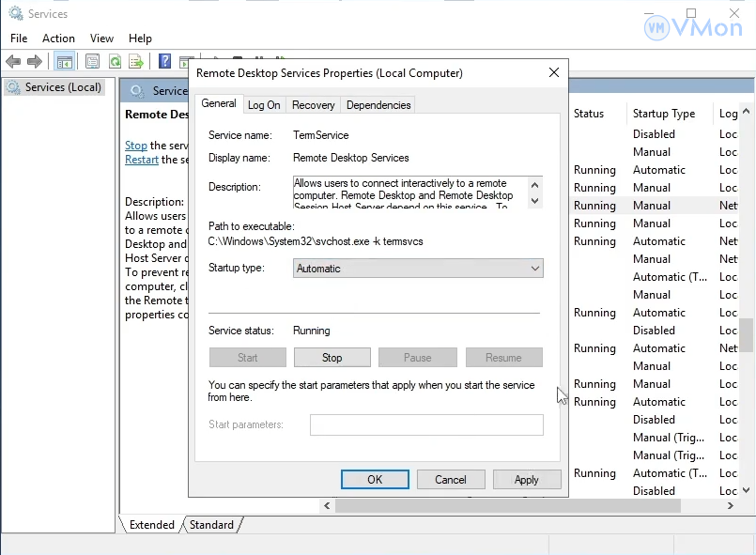This screenshot has height=555, width=756.
Task: Click the Export List toolbar icon
Action: point(136,62)
